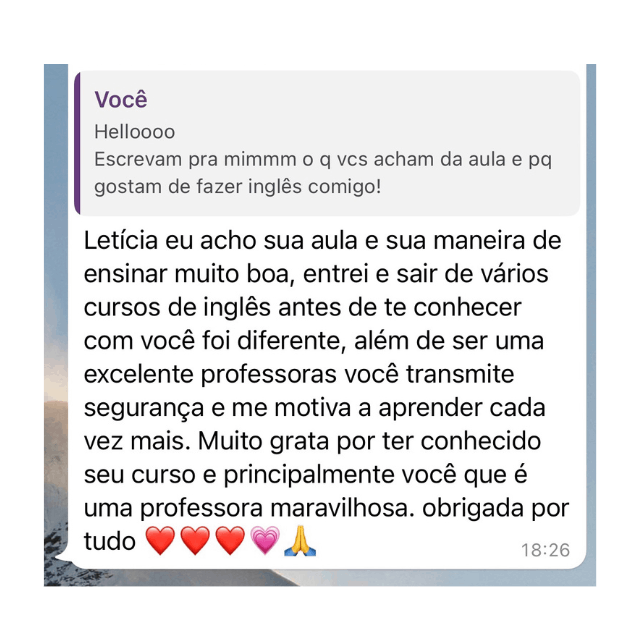The image size is (640, 640).
Task: Click the word 'tudo' before the hearts
Action: point(109,542)
